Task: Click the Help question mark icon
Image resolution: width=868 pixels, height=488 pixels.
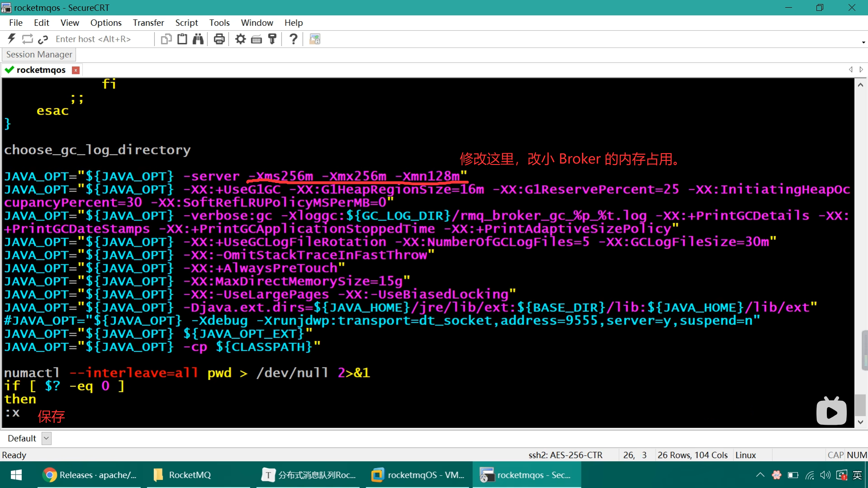Action: (293, 39)
